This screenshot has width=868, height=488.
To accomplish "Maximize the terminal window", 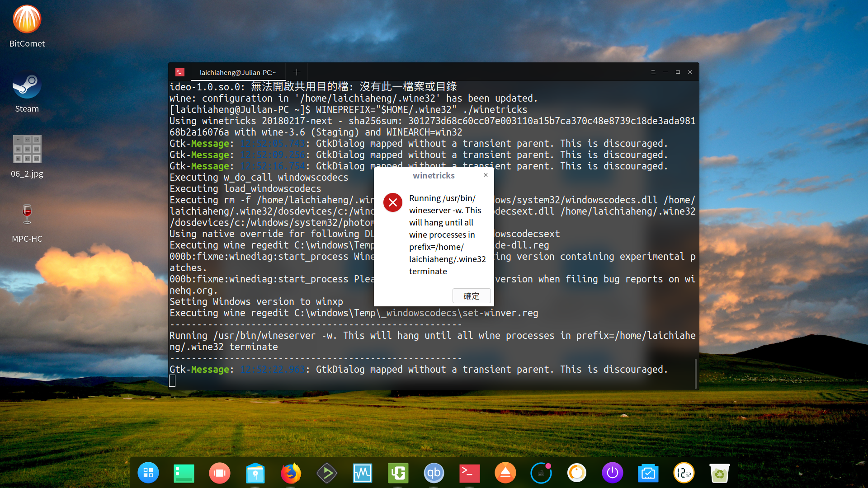I will 678,72.
